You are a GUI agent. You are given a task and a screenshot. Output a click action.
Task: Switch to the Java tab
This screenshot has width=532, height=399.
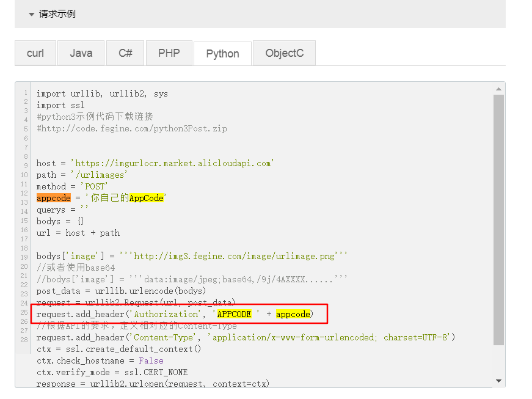81,53
